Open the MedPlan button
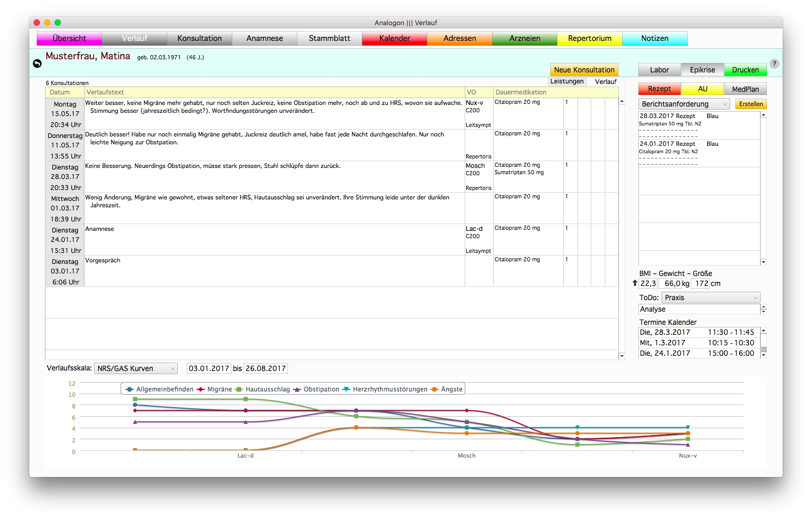 745,89
